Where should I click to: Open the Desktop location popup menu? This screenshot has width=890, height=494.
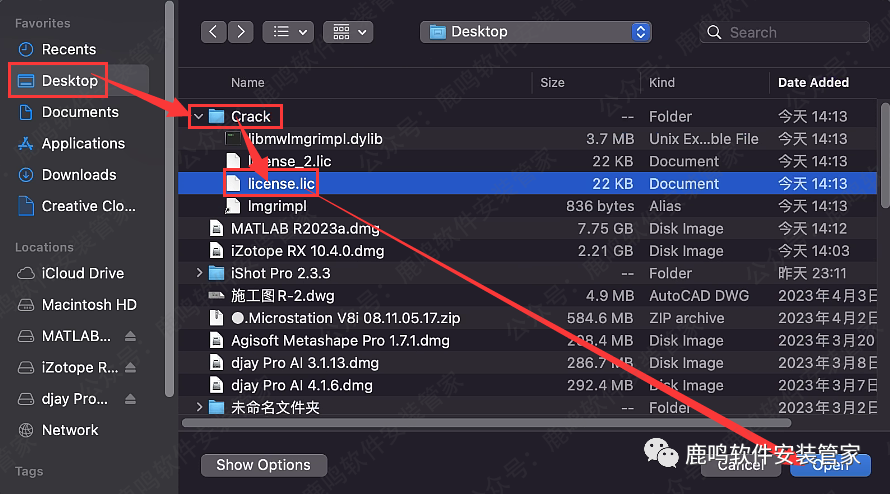point(536,32)
